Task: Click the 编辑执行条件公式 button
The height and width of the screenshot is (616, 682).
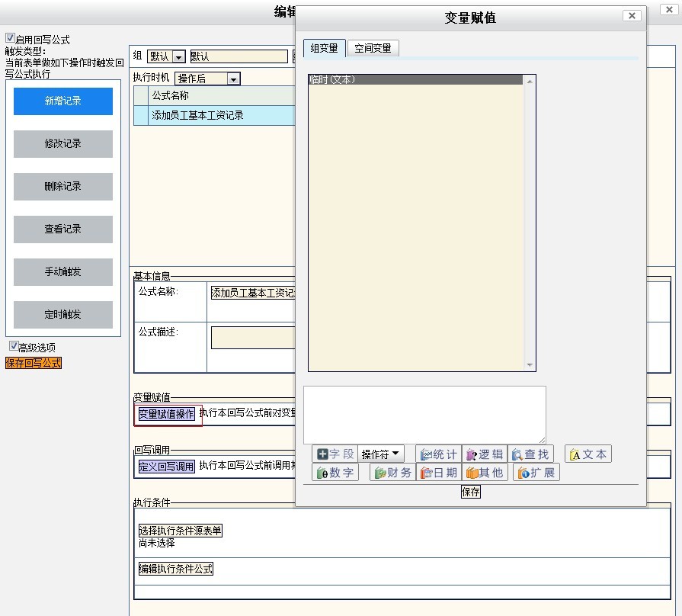Action: 176,569
